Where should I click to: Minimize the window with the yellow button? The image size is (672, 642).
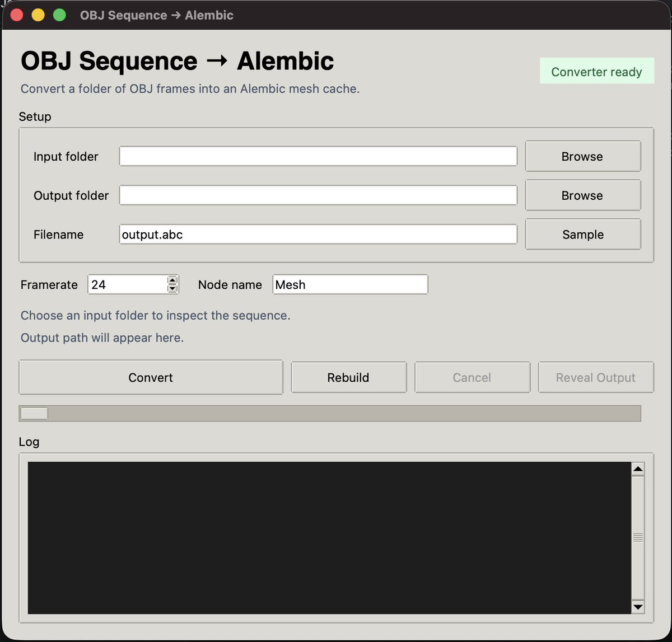click(x=38, y=15)
